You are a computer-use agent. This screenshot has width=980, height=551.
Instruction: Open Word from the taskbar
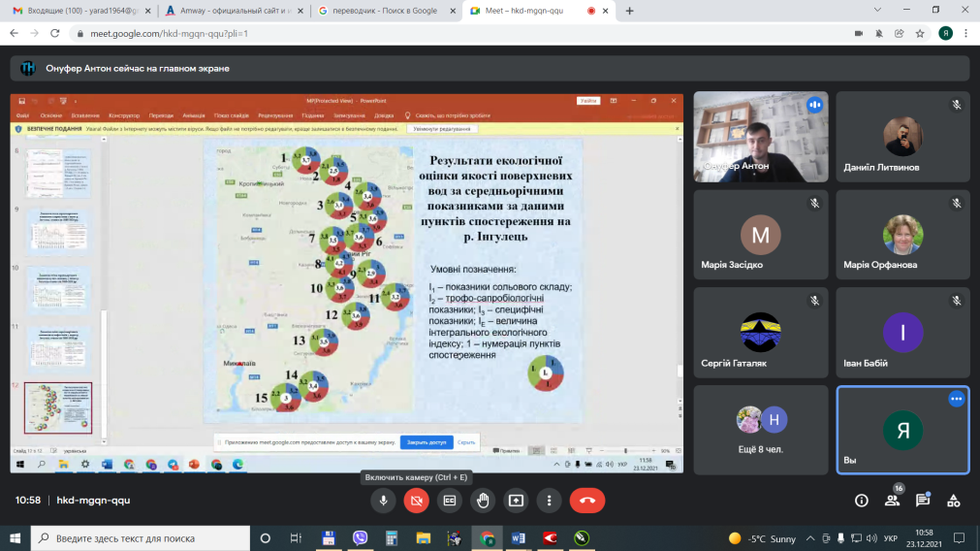519,537
